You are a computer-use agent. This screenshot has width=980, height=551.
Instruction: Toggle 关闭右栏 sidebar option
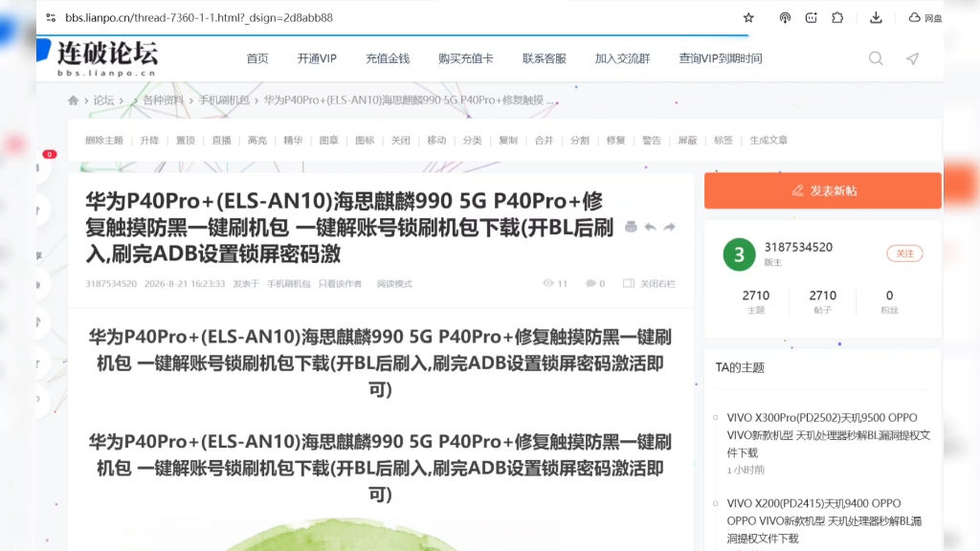tap(649, 283)
